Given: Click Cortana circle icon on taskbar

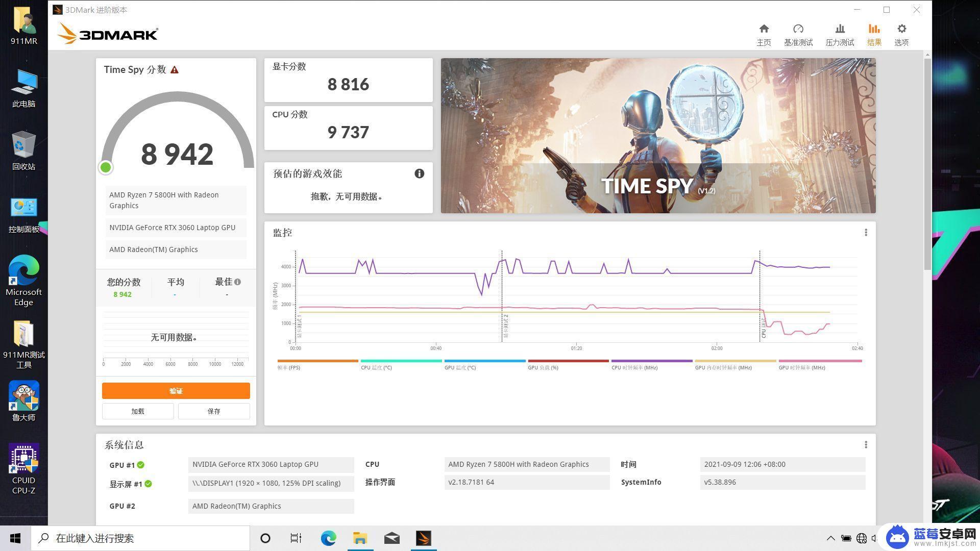Looking at the screenshot, I should pyautogui.click(x=265, y=538).
